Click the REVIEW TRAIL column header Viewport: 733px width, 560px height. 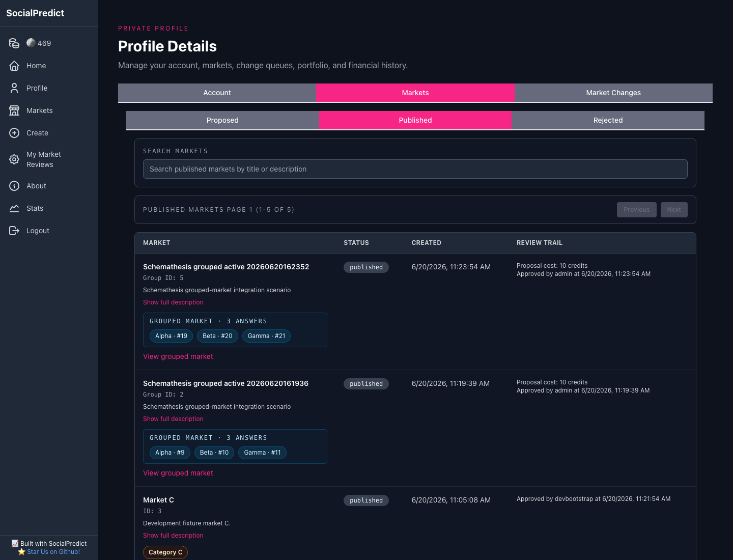[540, 243]
